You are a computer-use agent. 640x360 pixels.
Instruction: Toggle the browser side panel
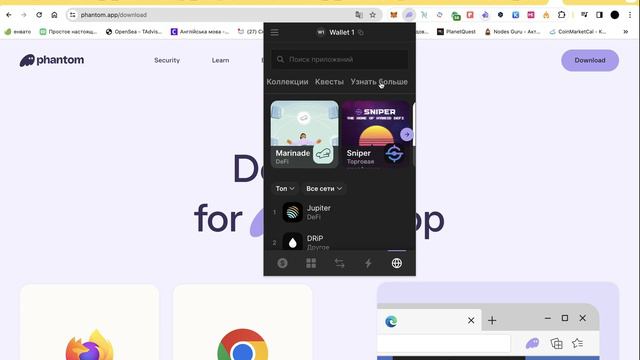click(599, 15)
